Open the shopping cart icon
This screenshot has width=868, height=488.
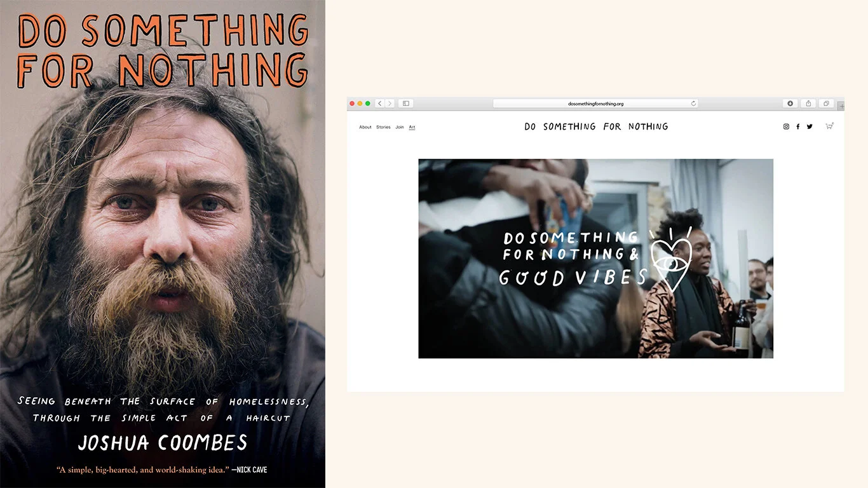[829, 126]
